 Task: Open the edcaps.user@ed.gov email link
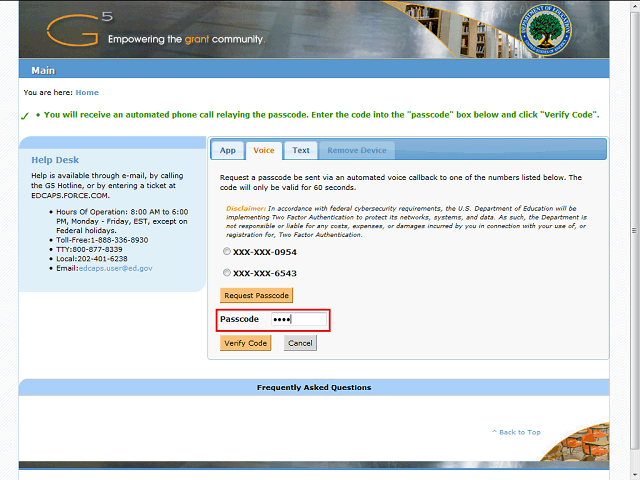pyautogui.click(x=116, y=269)
